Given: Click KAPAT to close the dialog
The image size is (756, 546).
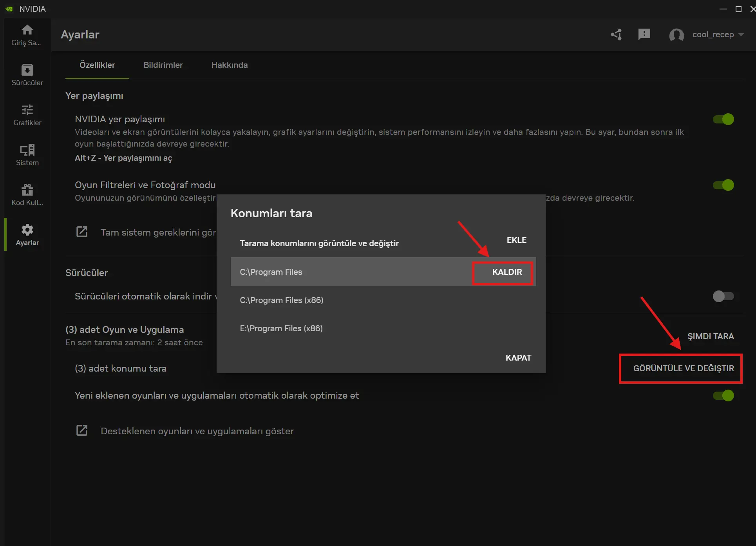Looking at the screenshot, I should [518, 358].
